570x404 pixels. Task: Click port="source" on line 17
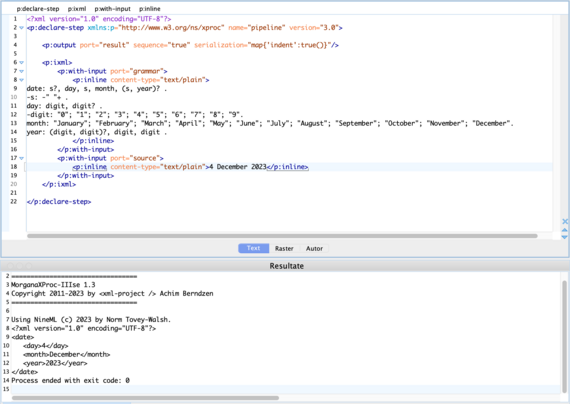point(135,158)
